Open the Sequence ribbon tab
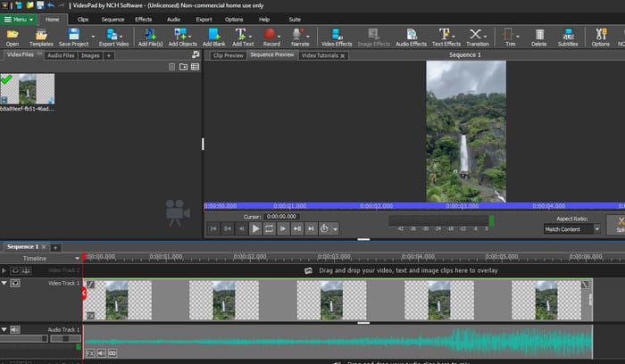625x364 pixels. (x=112, y=19)
